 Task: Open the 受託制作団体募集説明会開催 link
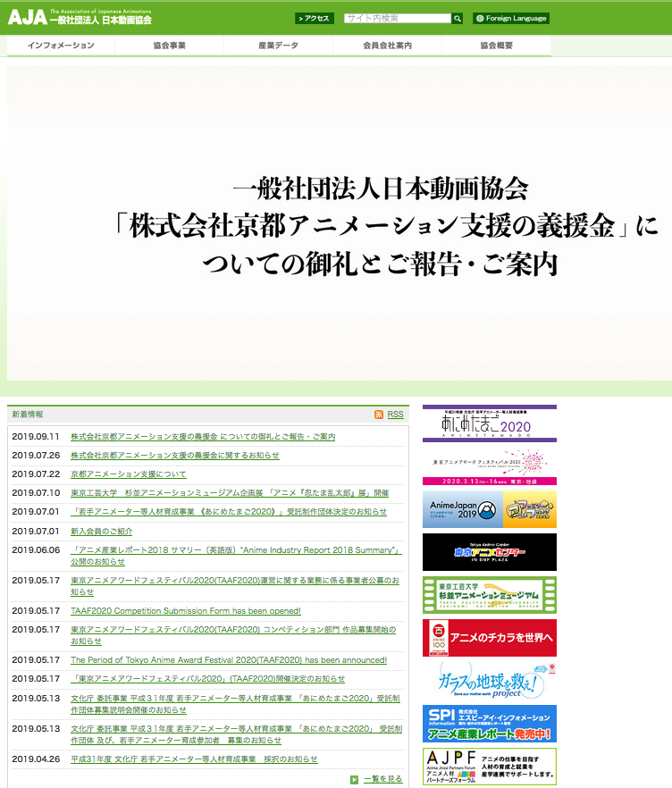(235, 704)
